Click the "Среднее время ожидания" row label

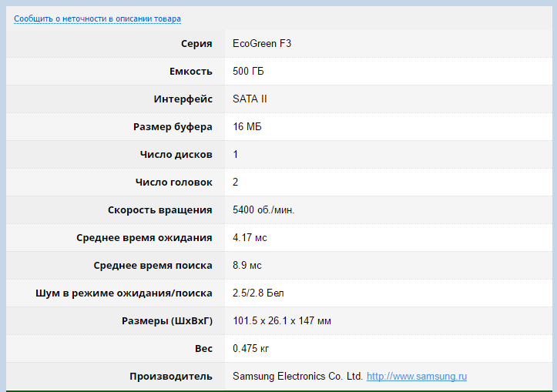(144, 237)
